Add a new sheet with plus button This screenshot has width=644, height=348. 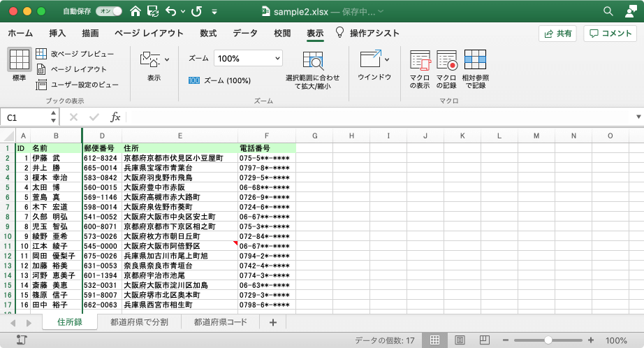pyautogui.click(x=273, y=323)
